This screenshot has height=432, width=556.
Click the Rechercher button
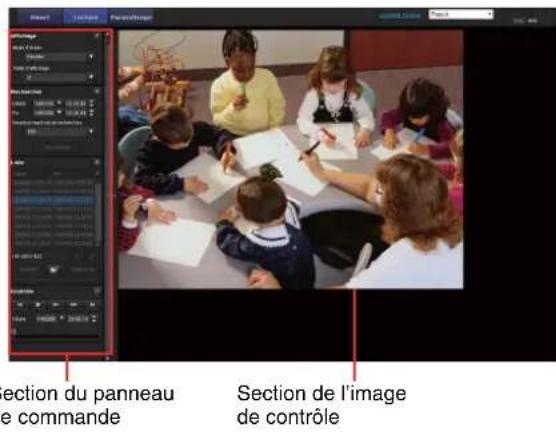click(x=58, y=147)
